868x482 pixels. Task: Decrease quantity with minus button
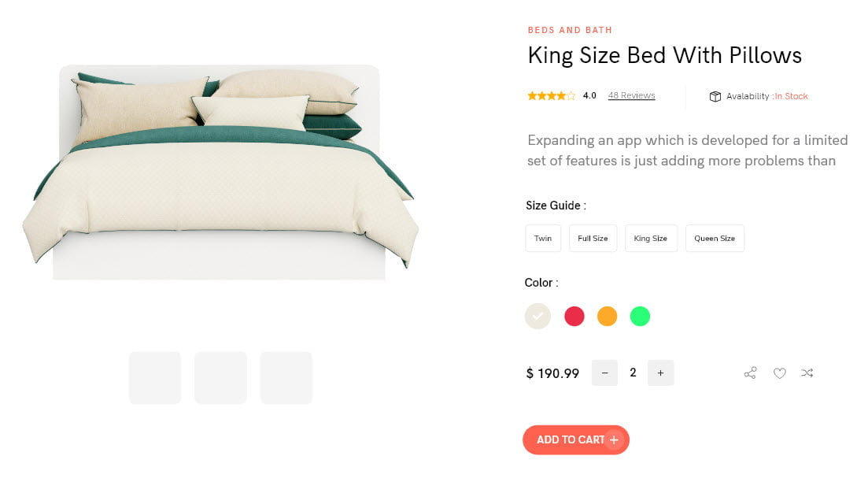click(604, 373)
